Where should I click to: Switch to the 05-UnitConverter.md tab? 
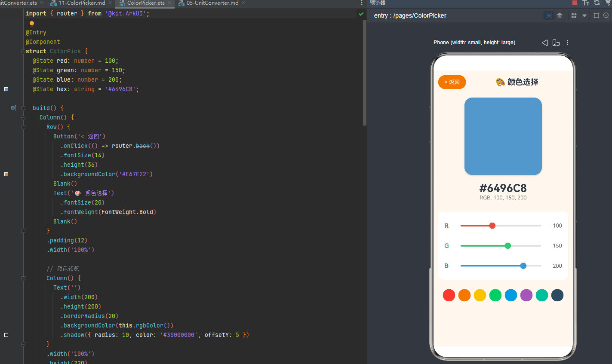pyautogui.click(x=212, y=3)
